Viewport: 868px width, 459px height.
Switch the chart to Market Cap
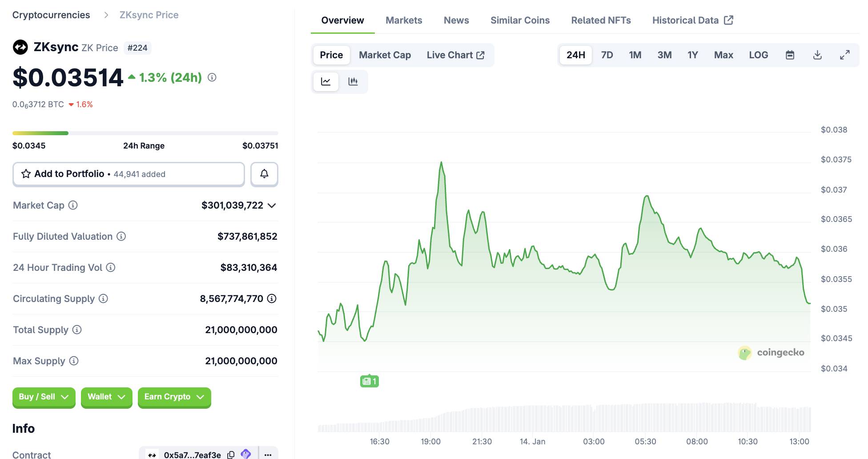click(385, 55)
